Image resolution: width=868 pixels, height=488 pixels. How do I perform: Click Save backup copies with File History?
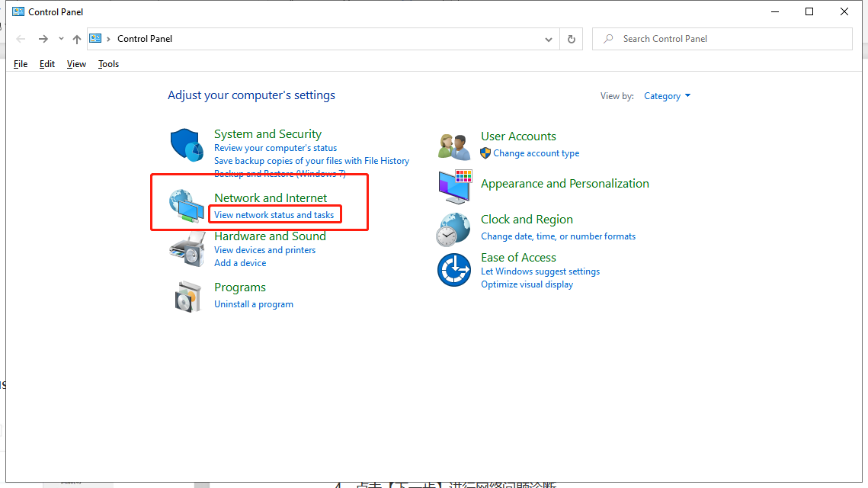click(x=312, y=161)
